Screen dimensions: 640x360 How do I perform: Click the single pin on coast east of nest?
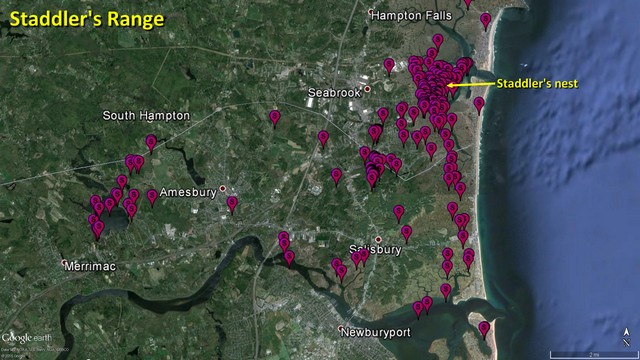tap(479, 106)
